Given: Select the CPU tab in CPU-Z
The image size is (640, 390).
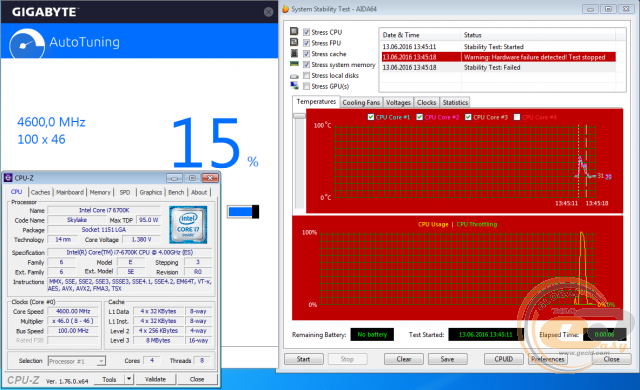Looking at the screenshot, I should point(17,192).
